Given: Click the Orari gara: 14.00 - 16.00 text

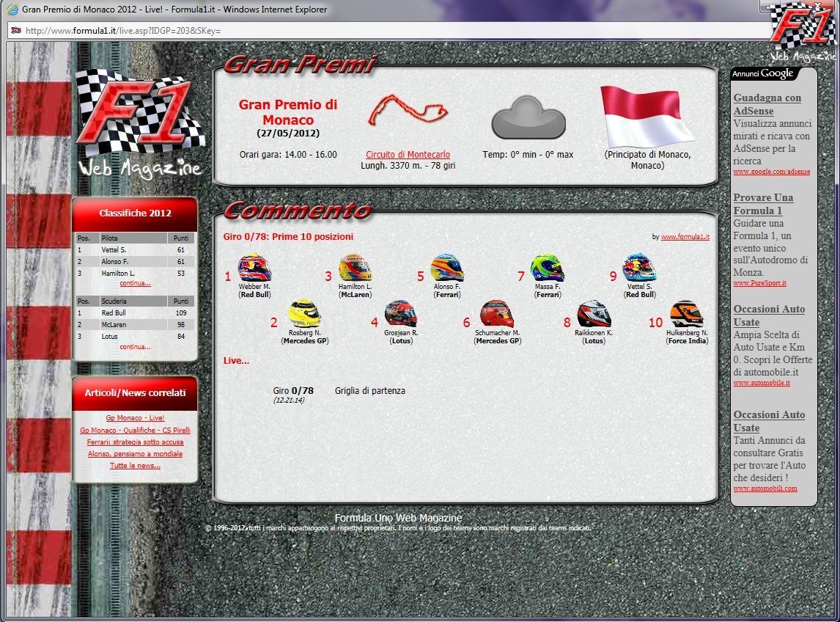Looking at the screenshot, I should [288, 155].
